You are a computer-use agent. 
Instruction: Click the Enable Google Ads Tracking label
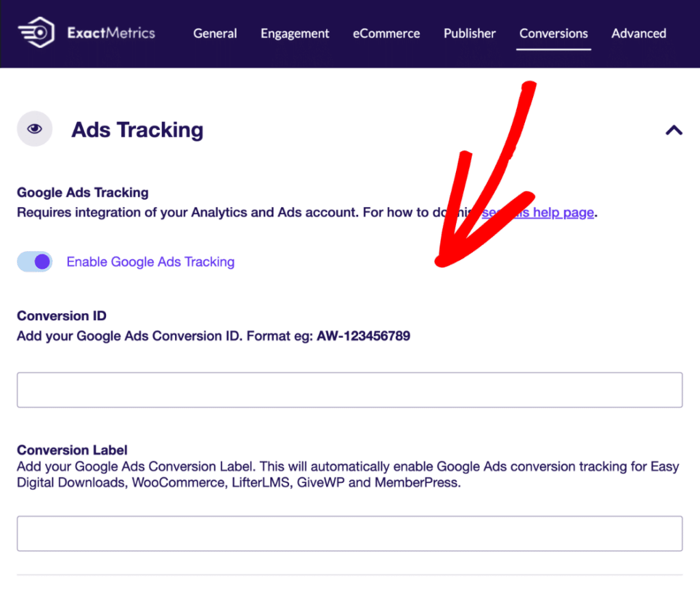tap(150, 261)
